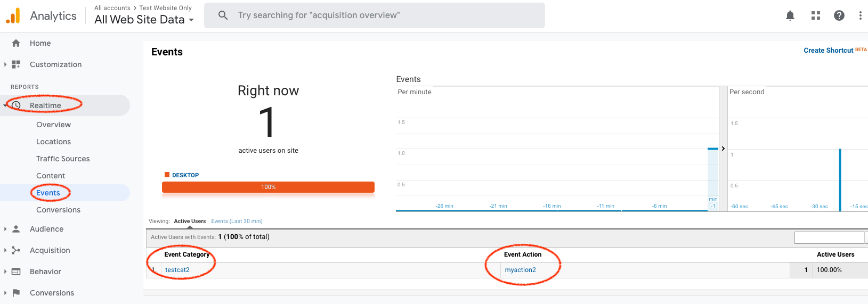Click the Analytics search field
Image resolution: width=868 pixels, height=304 pixels.
point(374,15)
